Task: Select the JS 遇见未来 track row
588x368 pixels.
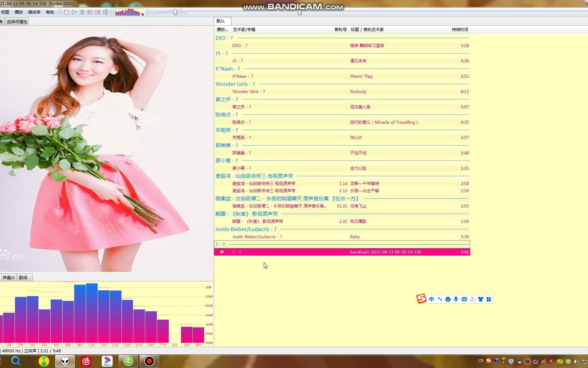Action: coord(342,61)
